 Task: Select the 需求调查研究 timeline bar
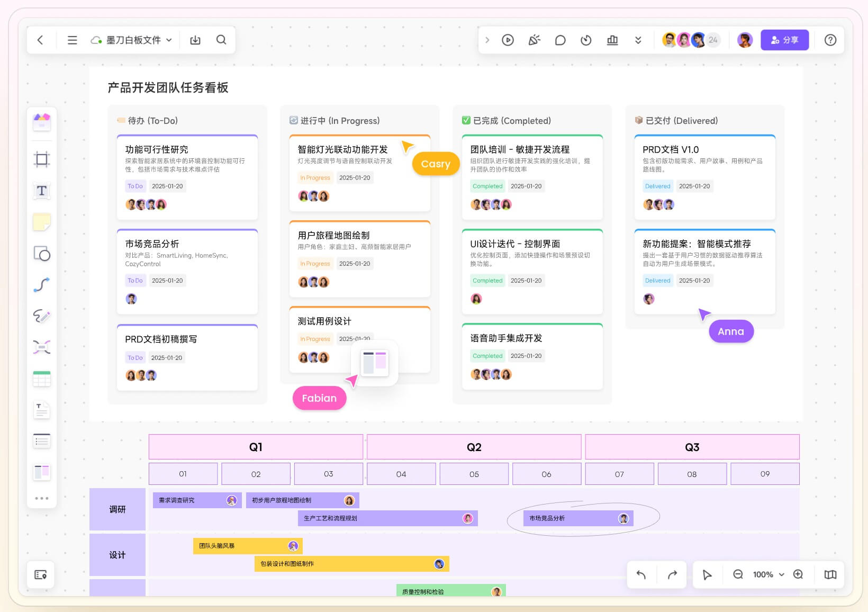(197, 500)
